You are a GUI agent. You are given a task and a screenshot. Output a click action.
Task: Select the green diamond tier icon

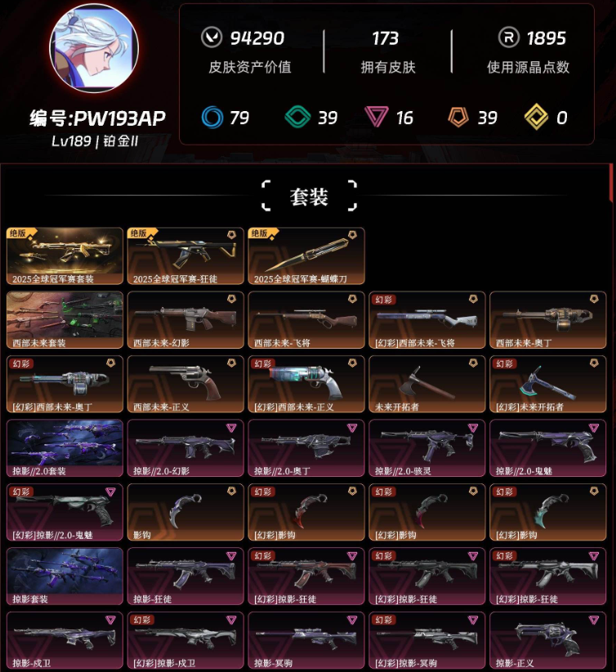click(x=297, y=117)
